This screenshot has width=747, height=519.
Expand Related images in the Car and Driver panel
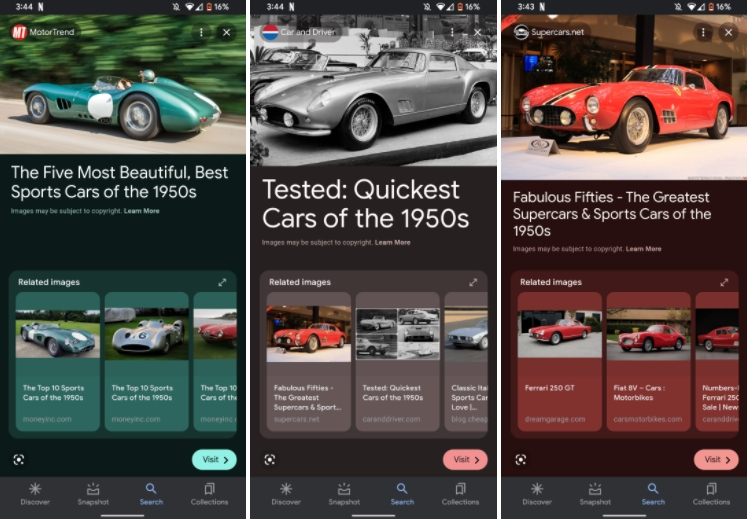(x=473, y=283)
